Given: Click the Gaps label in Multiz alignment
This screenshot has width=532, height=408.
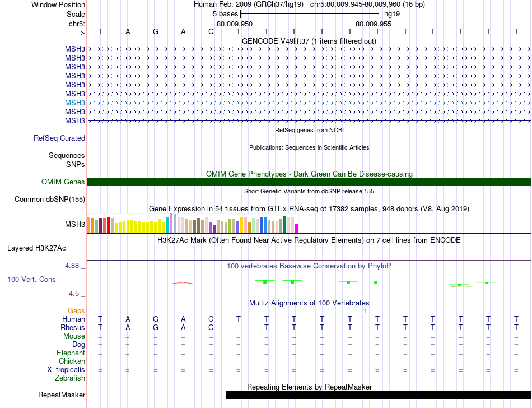Looking at the screenshot, I should tap(76, 311).
